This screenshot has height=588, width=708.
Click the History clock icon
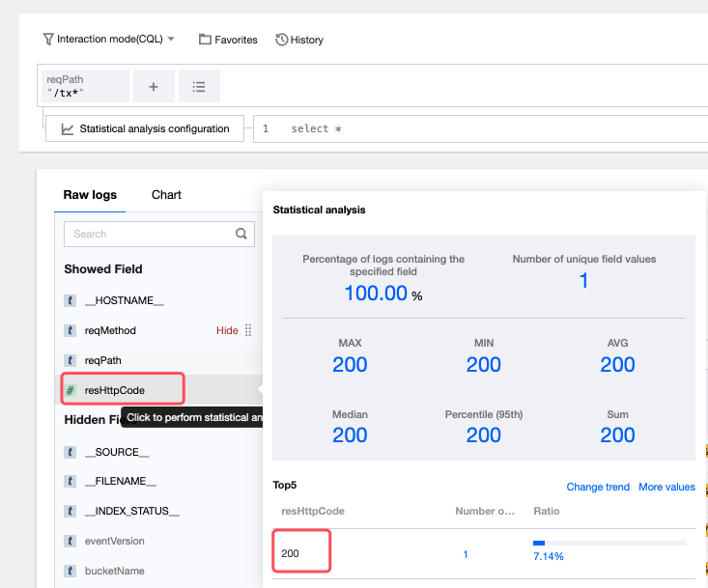(282, 40)
